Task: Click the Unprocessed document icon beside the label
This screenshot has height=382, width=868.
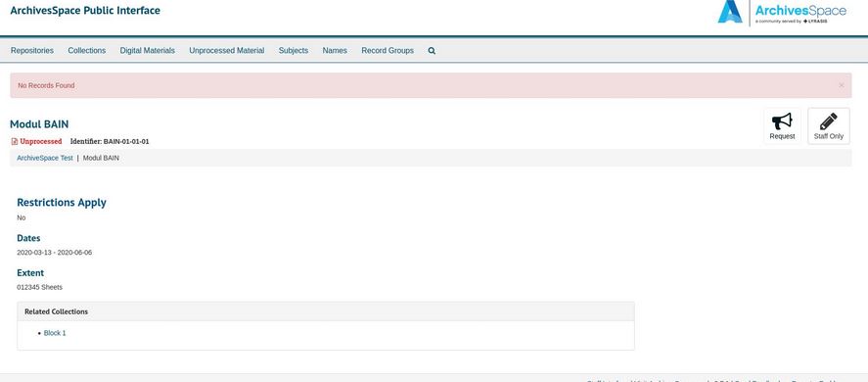Action: point(15,141)
